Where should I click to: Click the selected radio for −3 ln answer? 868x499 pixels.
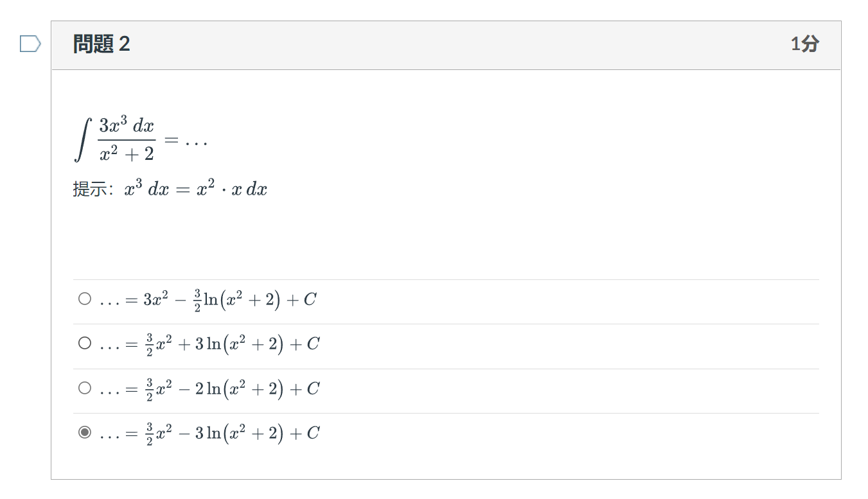tap(85, 432)
